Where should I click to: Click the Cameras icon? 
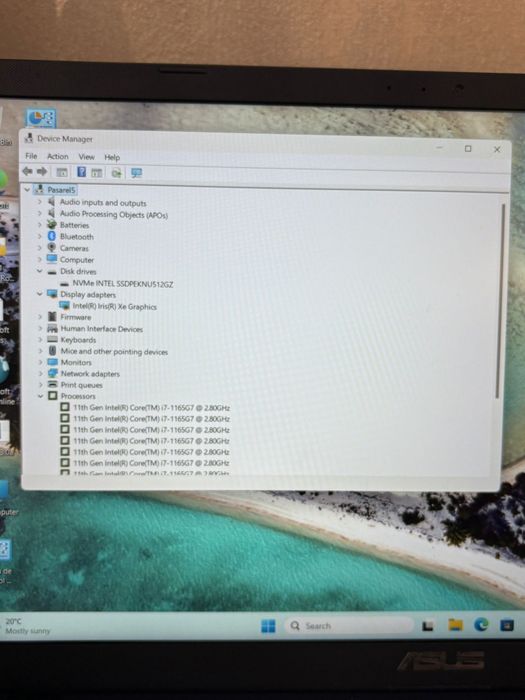51,247
